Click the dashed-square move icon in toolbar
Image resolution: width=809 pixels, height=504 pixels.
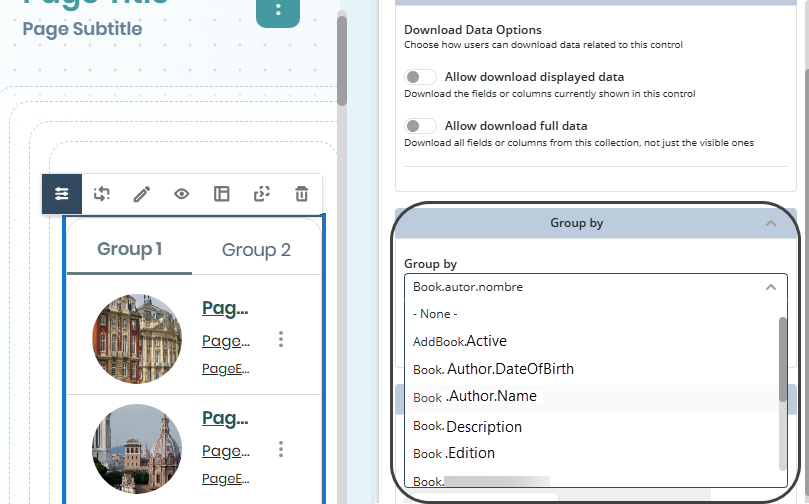(x=262, y=194)
